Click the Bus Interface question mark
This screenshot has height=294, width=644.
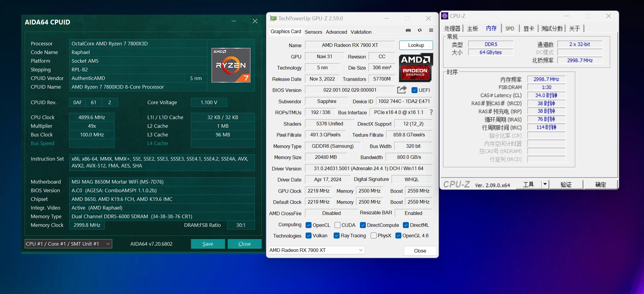pyautogui.click(x=431, y=112)
